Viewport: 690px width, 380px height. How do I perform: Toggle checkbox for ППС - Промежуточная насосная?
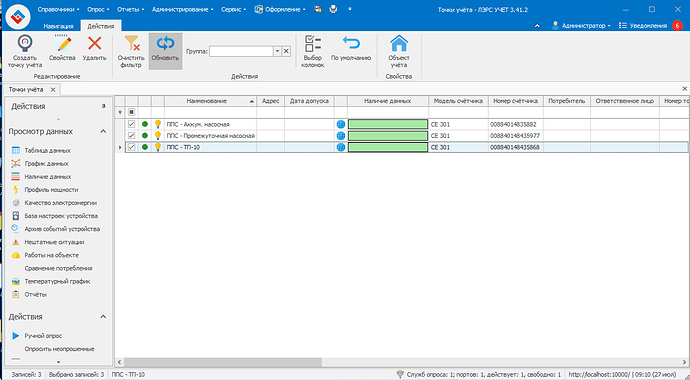point(131,136)
